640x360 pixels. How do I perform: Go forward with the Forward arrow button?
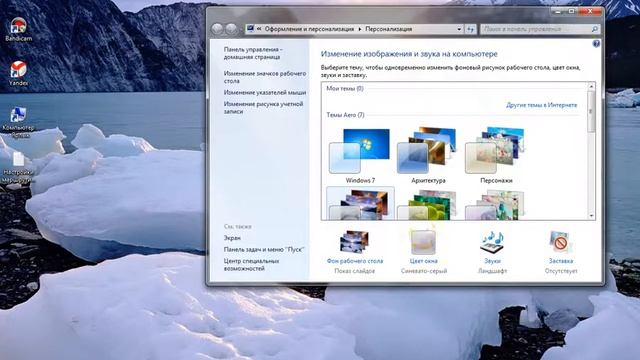point(231,29)
